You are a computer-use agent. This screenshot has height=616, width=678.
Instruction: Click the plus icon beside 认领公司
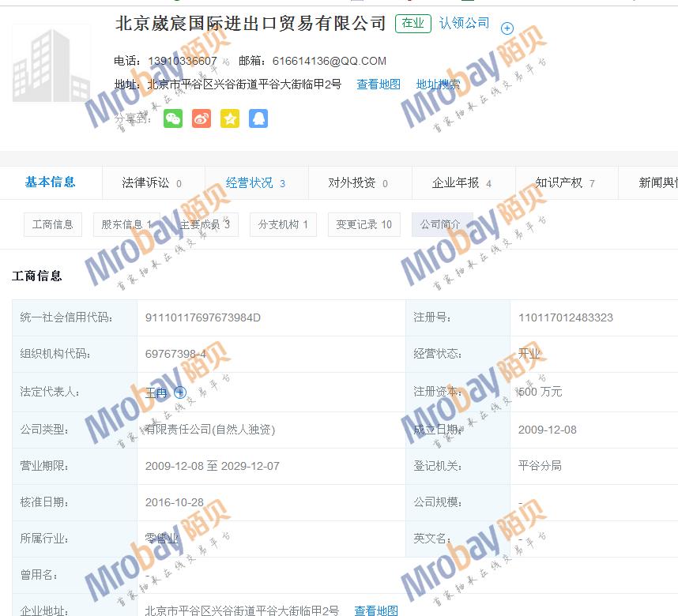tap(507, 28)
